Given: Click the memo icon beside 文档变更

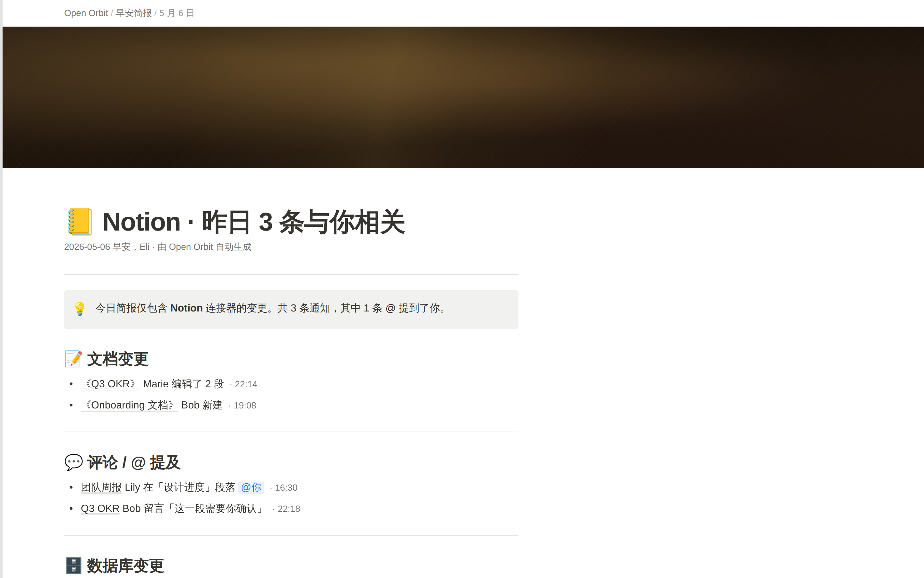Looking at the screenshot, I should [73, 359].
